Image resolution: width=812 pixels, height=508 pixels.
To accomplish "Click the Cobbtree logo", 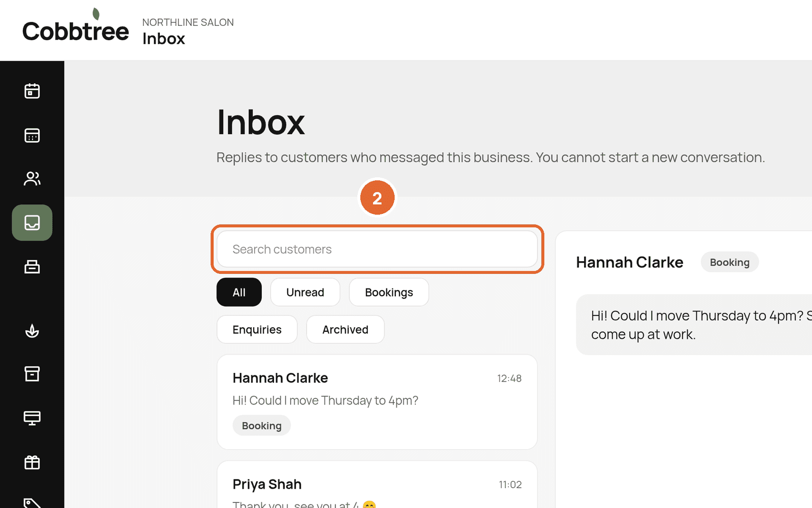I will (76, 25).
